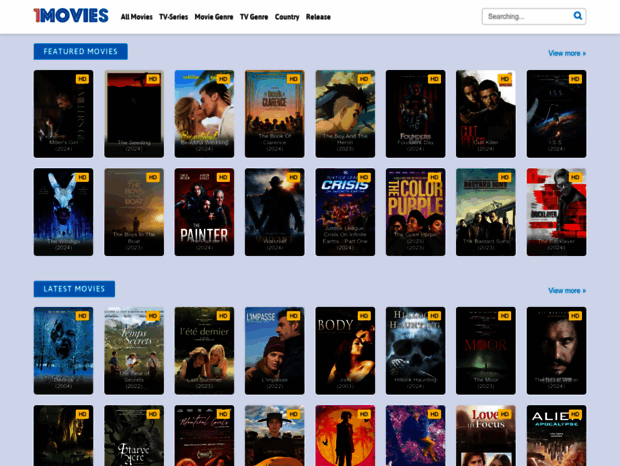Open Justice League Crisis On Infinite Earths poster
Screen dimensions: 620x466
click(345, 212)
